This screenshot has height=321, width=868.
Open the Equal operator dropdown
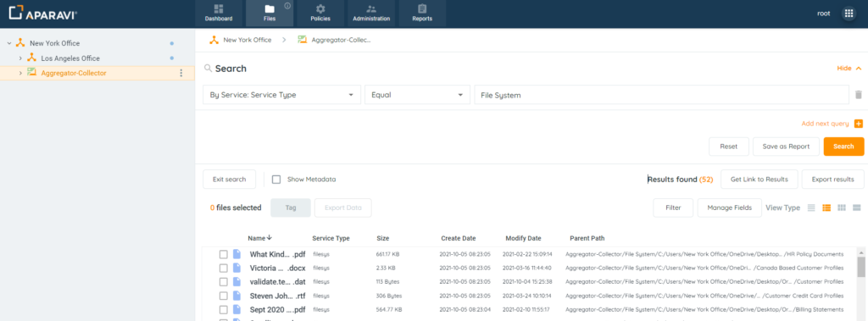click(417, 95)
